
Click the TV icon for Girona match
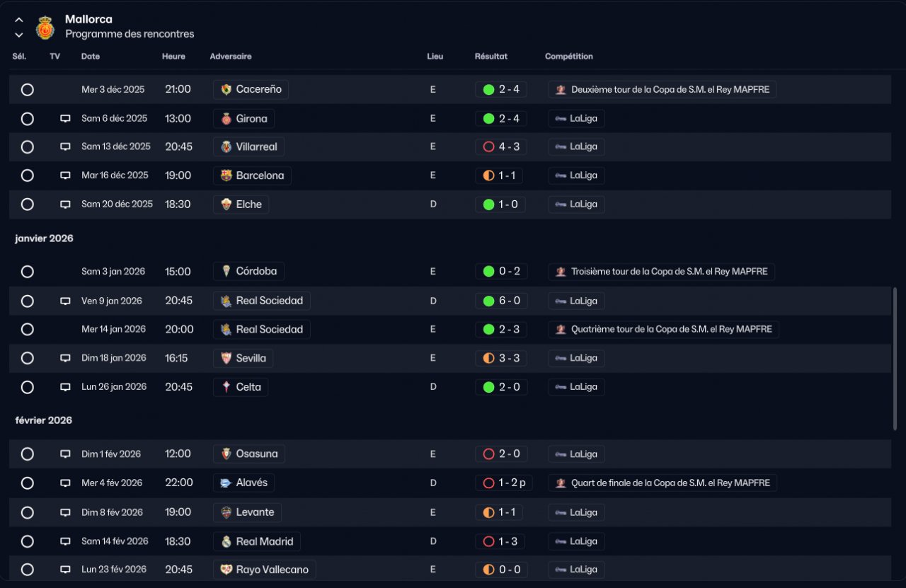click(x=65, y=118)
